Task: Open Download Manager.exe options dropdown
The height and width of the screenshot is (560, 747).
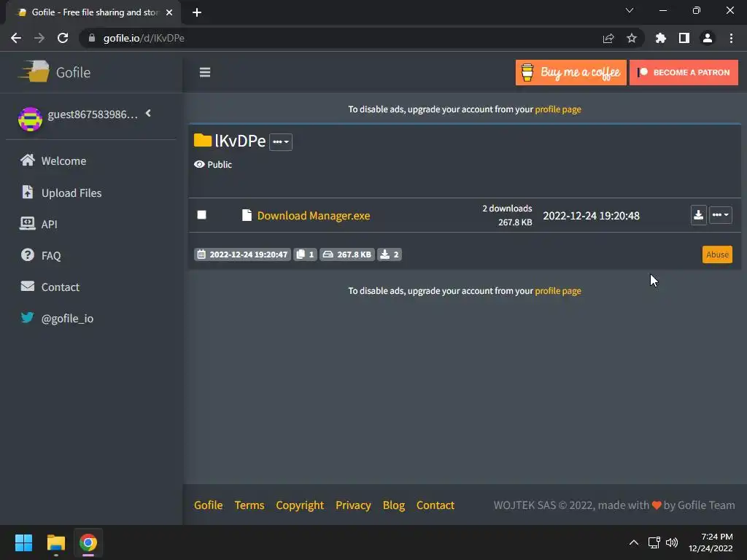Action: point(720,215)
